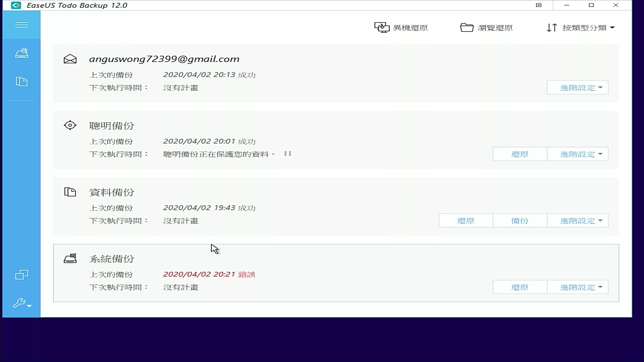The width and height of the screenshot is (644, 362).
Task: Click the mail backup envelope icon
Action: click(70, 59)
